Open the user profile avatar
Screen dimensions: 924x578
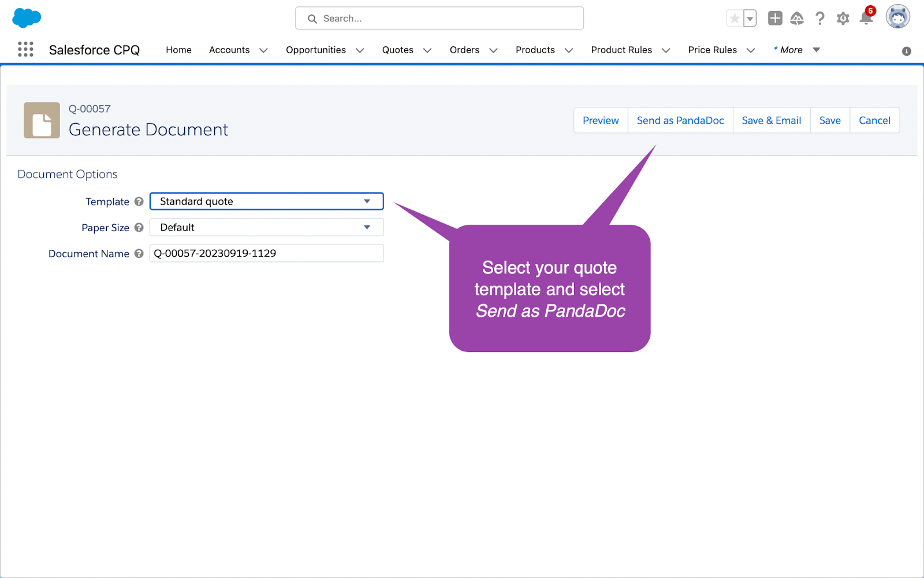tap(898, 17)
